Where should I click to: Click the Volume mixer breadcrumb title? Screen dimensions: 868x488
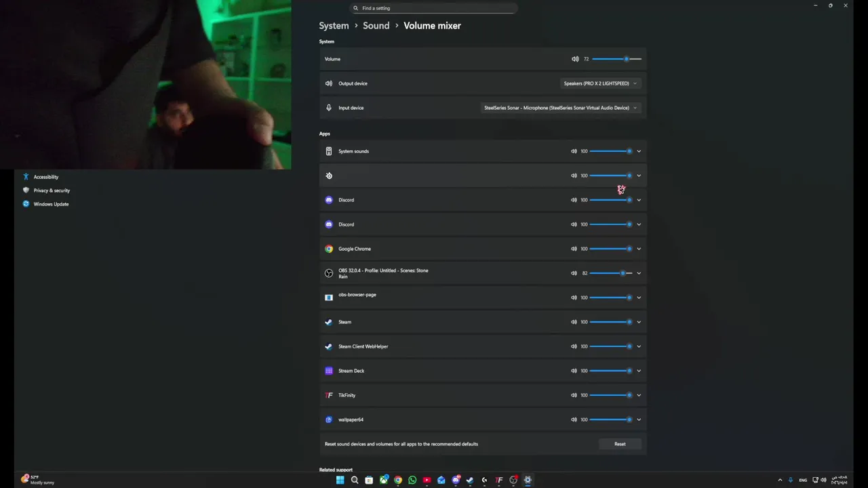432,26
